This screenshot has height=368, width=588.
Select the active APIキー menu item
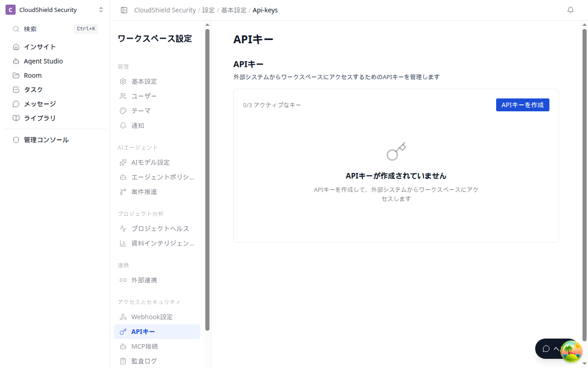(157, 332)
